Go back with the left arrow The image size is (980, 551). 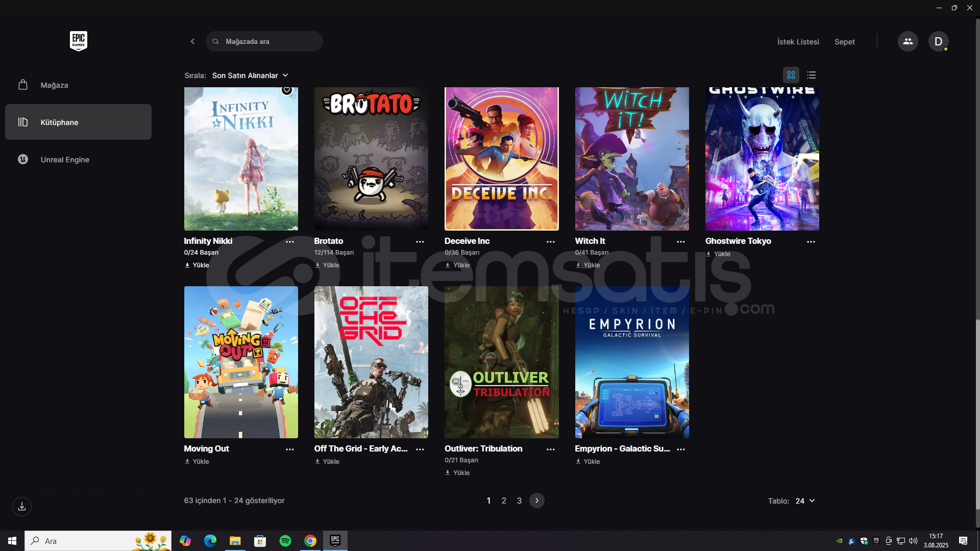click(x=192, y=41)
